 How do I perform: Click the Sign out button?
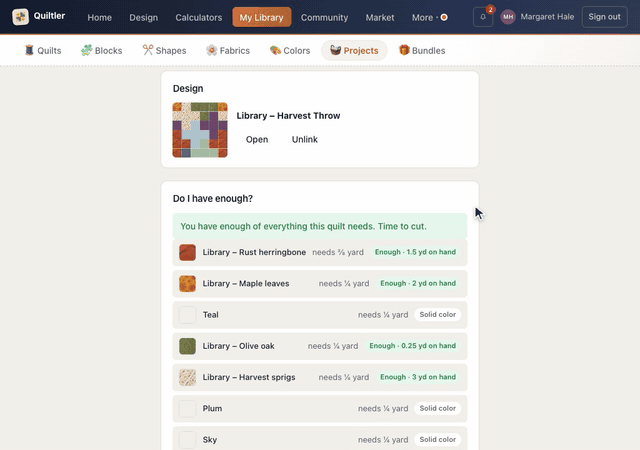[604, 17]
